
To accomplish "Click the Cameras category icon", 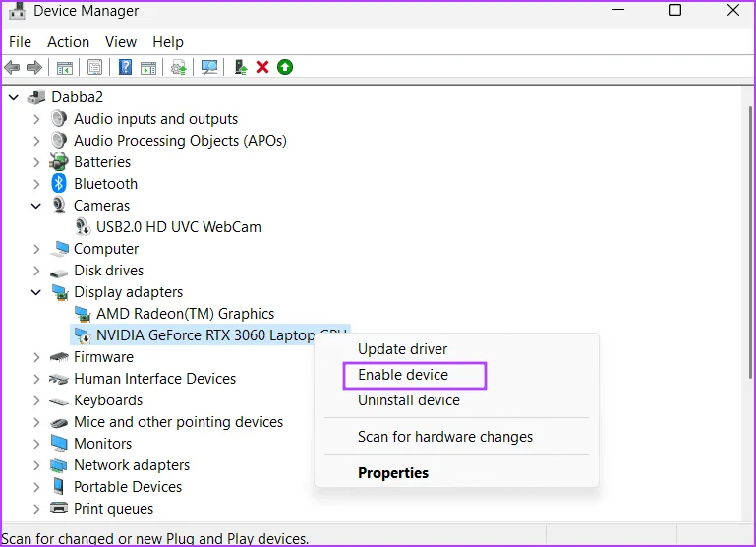I will (59, 205).
